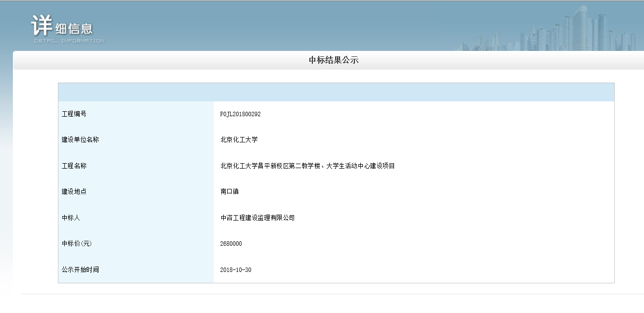Select the 中标价(元) label
Image resolution: width=644 pixels, height=313 pixels.
(77, 244)
